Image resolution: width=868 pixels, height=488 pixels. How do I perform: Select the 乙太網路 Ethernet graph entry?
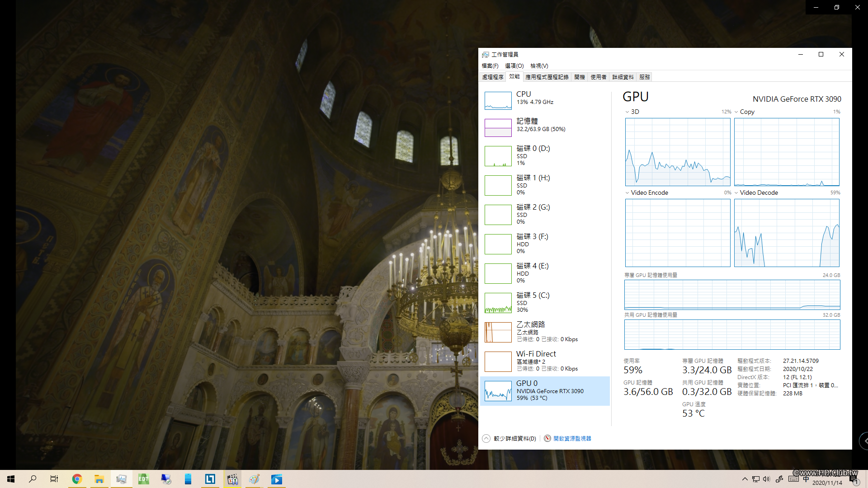point(498,332)
